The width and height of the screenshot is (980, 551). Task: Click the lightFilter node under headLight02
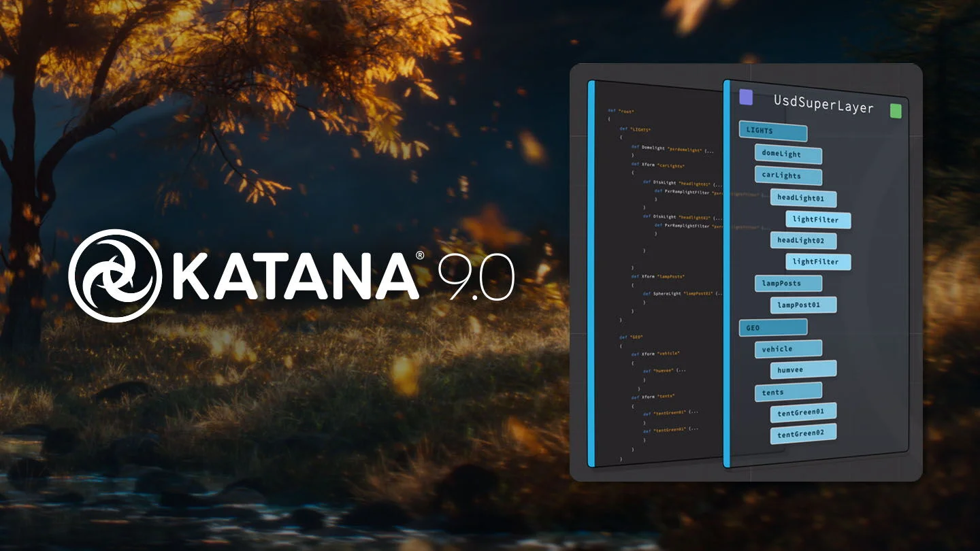pos(819,261)
